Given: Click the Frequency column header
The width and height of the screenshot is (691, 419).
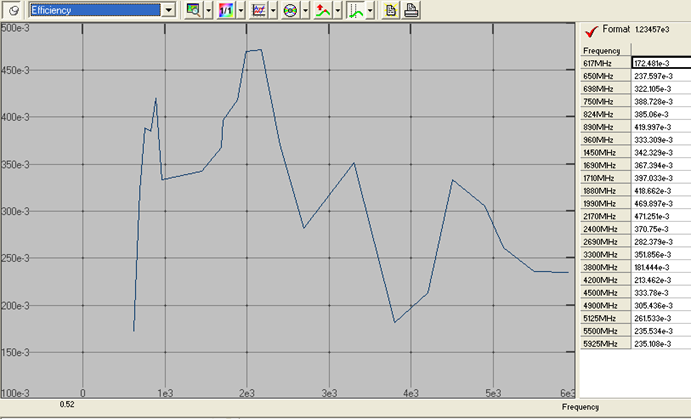Looking at the screenshot, I should point(606,50).
